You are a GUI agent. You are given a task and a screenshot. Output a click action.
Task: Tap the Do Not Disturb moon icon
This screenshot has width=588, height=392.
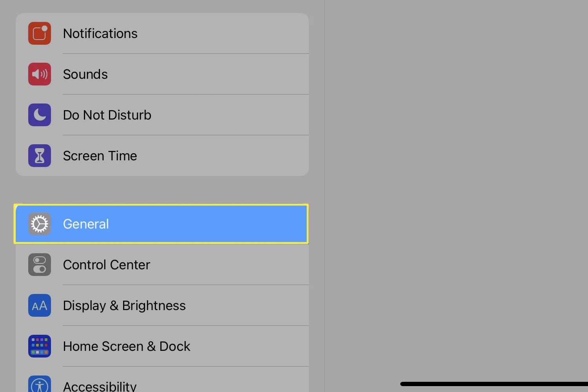pyautogui.click(x=40, y=115)
